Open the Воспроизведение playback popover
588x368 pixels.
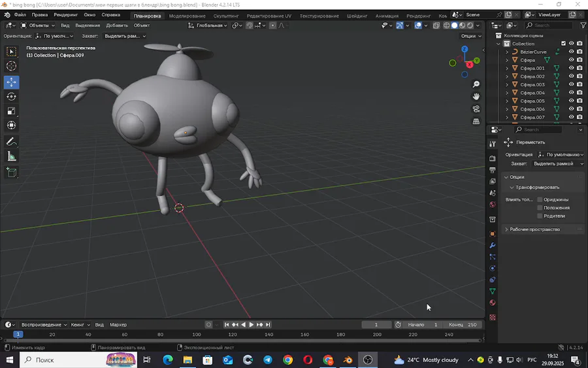pyautogui.click(x=44, y=325)
